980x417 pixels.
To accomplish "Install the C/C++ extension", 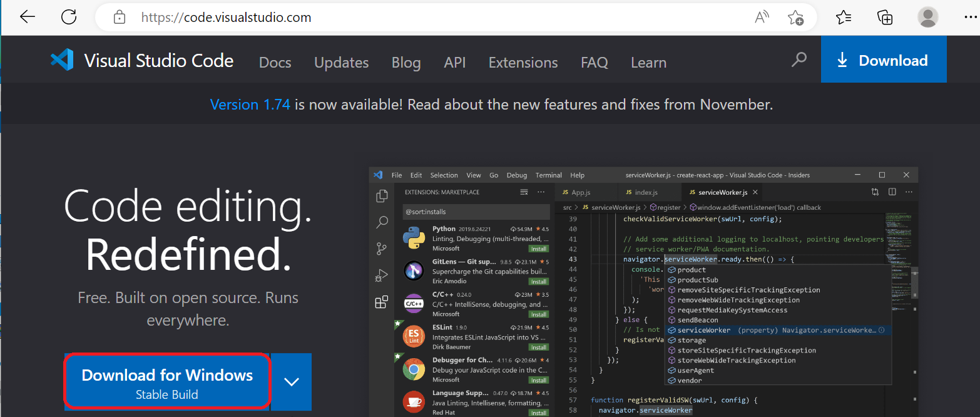I will [x=538, y=314].
